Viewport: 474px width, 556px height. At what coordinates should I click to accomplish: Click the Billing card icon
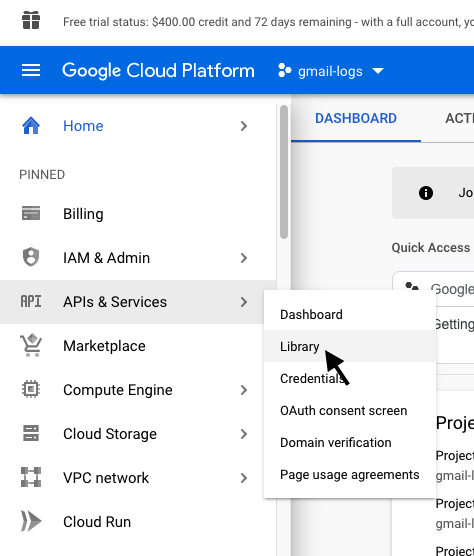click(x=31, y=213)
